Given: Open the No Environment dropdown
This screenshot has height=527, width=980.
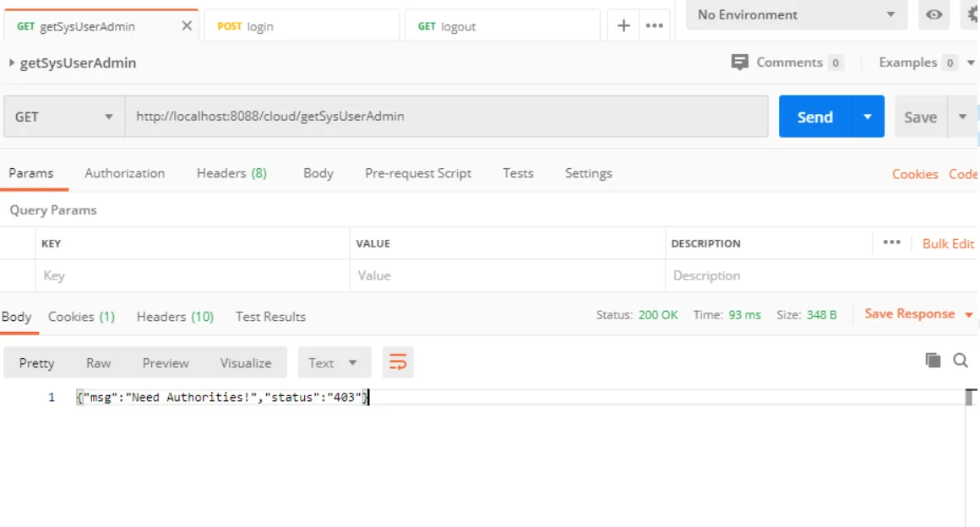Looking at the screenshot, I should tap(796, 14).
